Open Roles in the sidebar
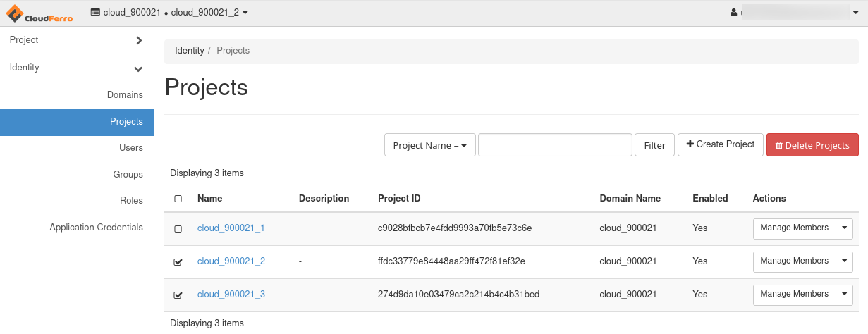Image resolution: width=868 pixels, height=334 pixels. click(x=131, y=201)
